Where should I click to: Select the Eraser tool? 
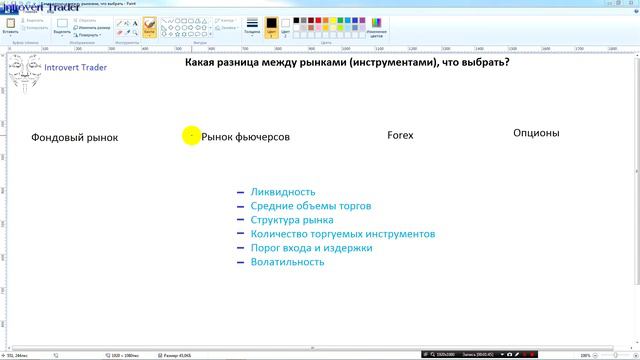(120, 32)
